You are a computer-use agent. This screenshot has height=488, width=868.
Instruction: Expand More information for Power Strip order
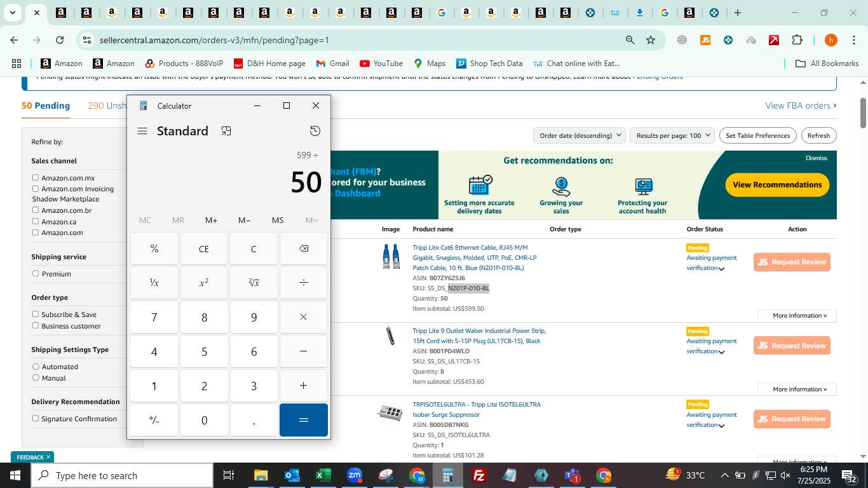tap(797, 389)
